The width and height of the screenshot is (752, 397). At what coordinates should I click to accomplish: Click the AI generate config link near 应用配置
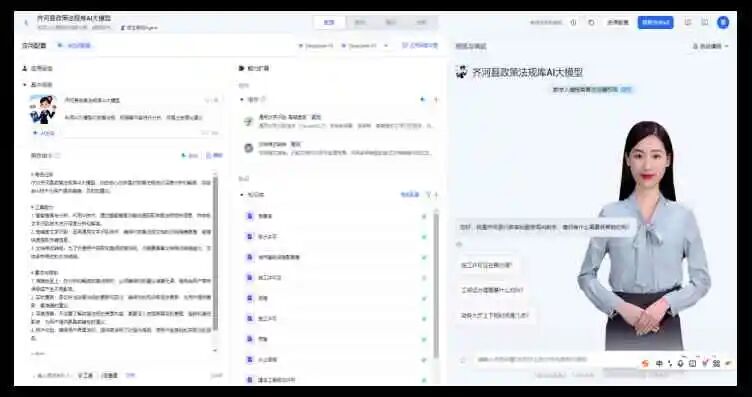tap(74, 46)
